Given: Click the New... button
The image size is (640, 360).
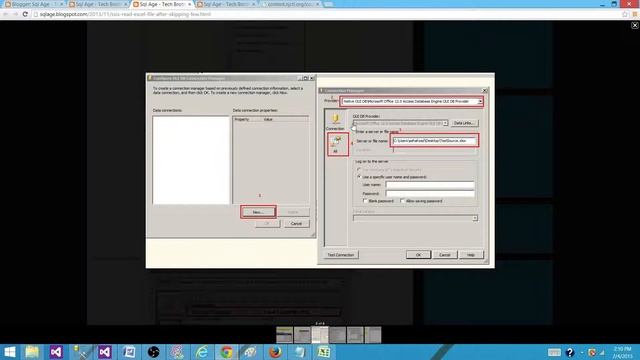Looking at the screenshot, I should (x=258, y=212).
